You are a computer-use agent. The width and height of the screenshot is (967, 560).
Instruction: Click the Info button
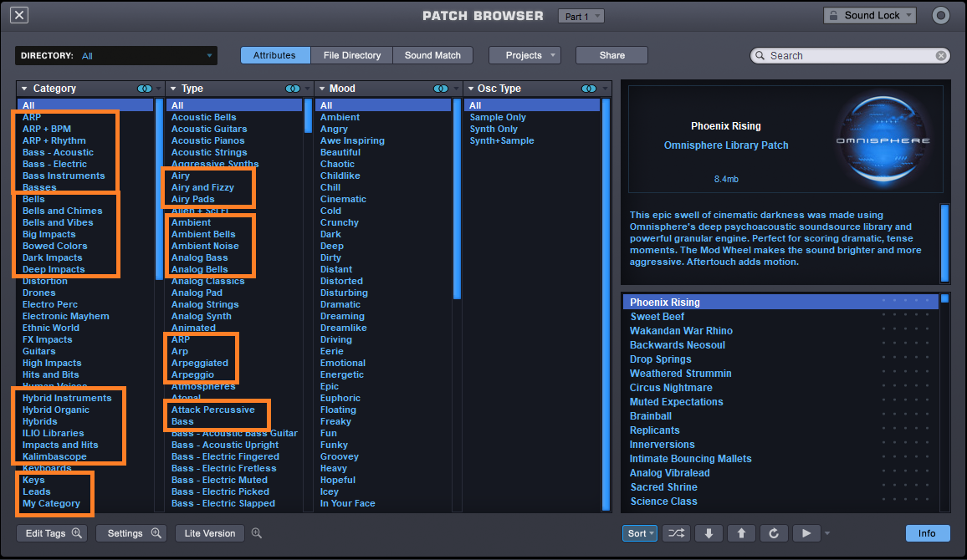tap(927, 532)
